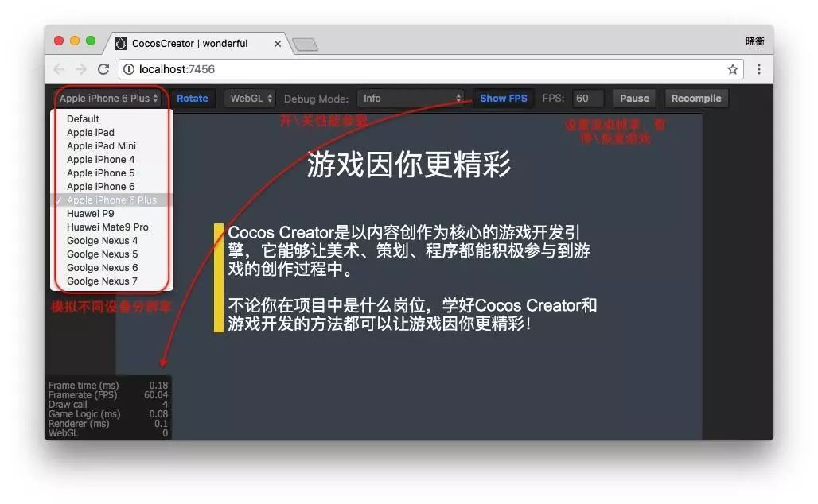Click the Chrome profile name at top right
The width and height of the screenshot is (818, 504).
[755, 41]
